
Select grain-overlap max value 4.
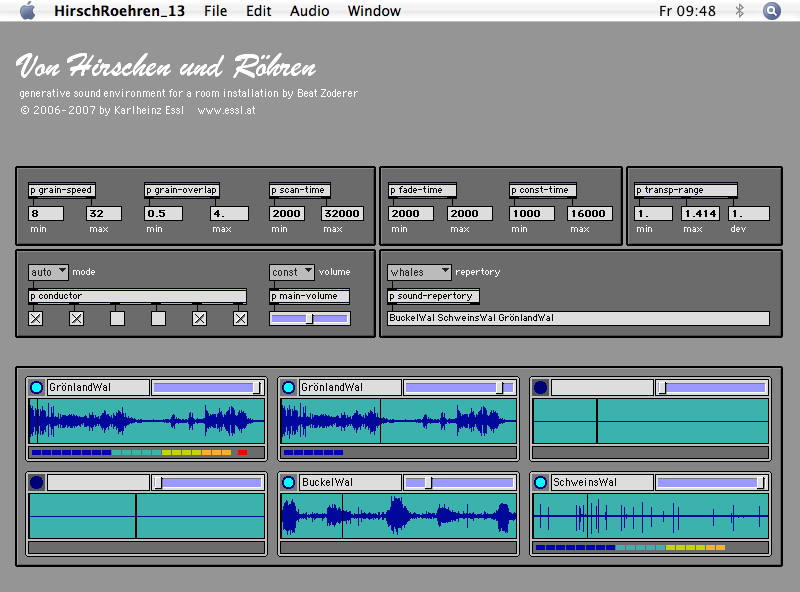[230, 213]
